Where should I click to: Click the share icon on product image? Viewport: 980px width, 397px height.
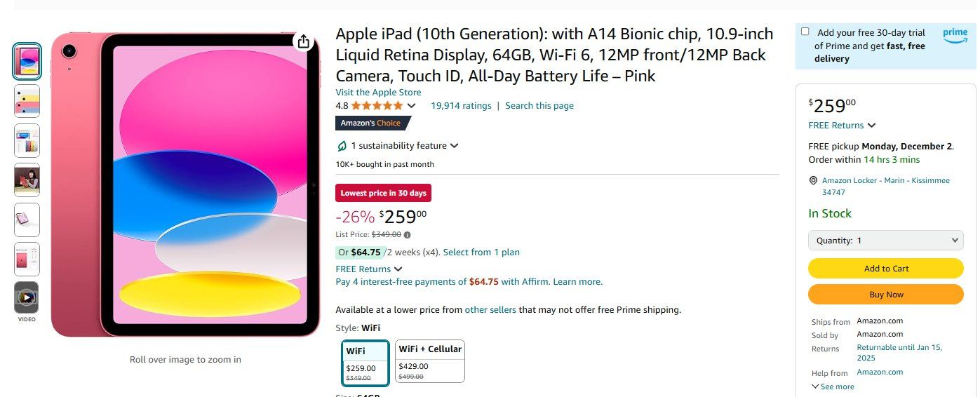tap(304, 42)
